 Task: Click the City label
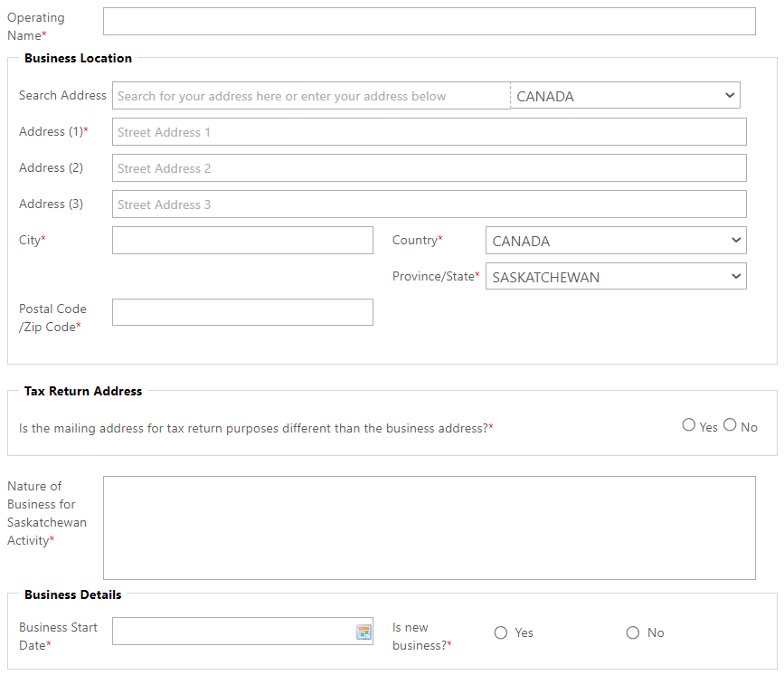pyautogui.click(x=32, y=240)
